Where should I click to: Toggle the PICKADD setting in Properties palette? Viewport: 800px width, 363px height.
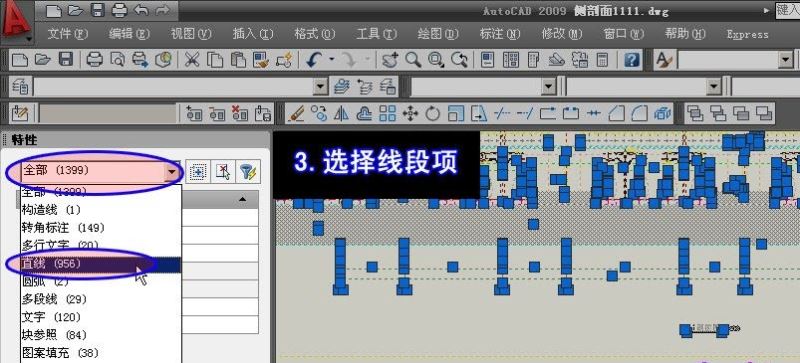[x=197, y=172]
